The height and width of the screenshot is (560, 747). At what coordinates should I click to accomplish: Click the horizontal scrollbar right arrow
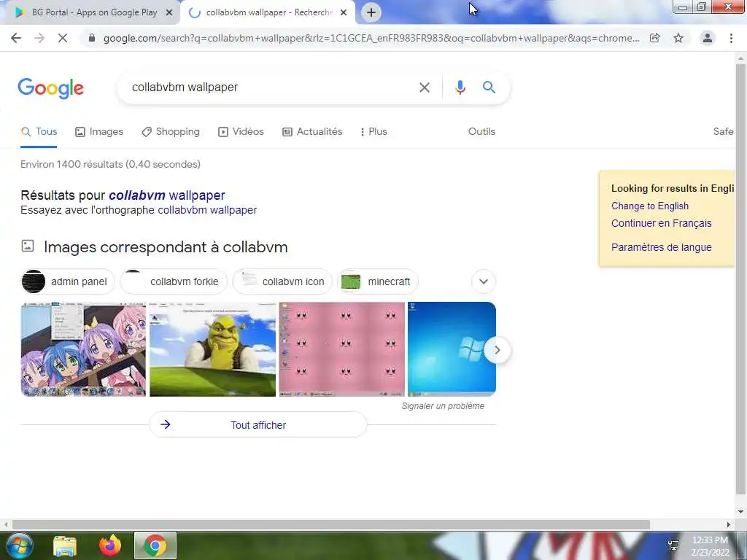[729, 524]
